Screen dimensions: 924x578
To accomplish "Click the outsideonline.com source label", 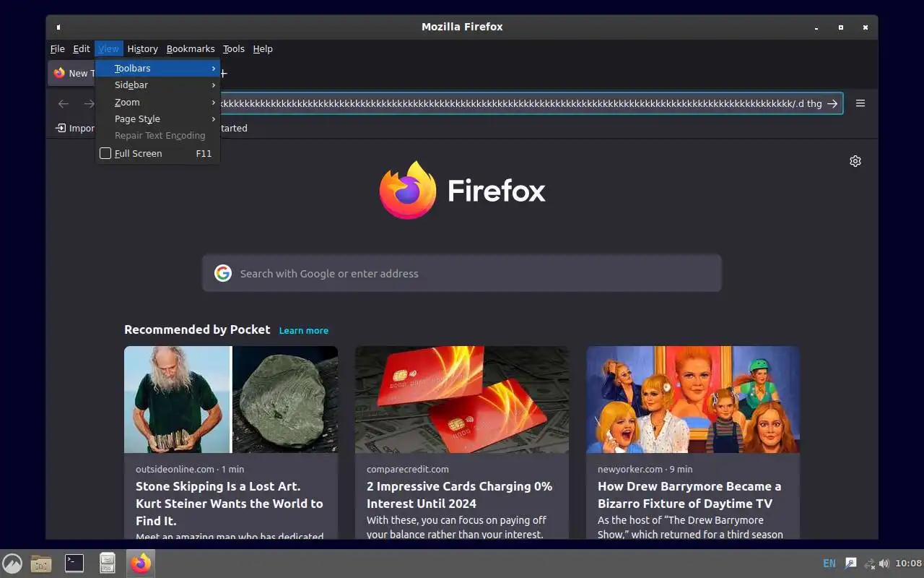I will 175,469.
